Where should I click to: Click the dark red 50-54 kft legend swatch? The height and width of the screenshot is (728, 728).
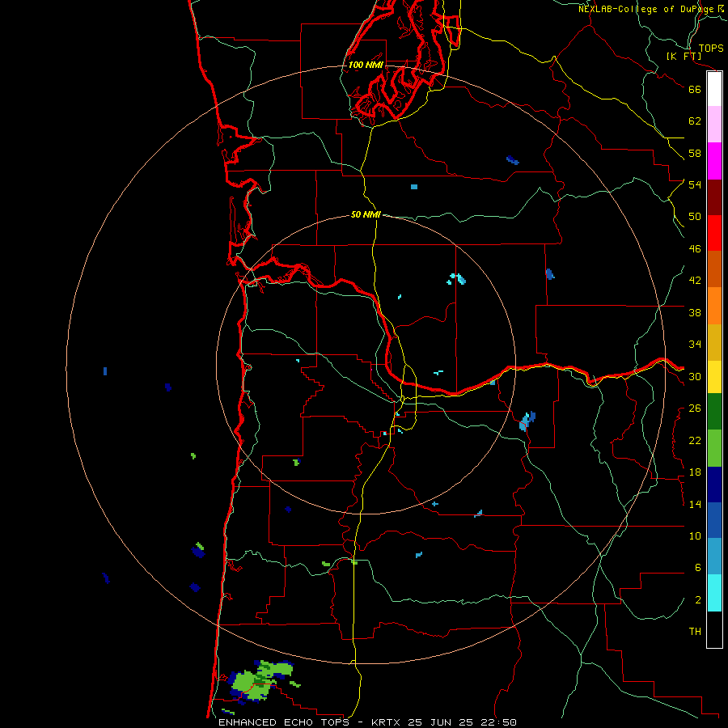coord(714,197)
